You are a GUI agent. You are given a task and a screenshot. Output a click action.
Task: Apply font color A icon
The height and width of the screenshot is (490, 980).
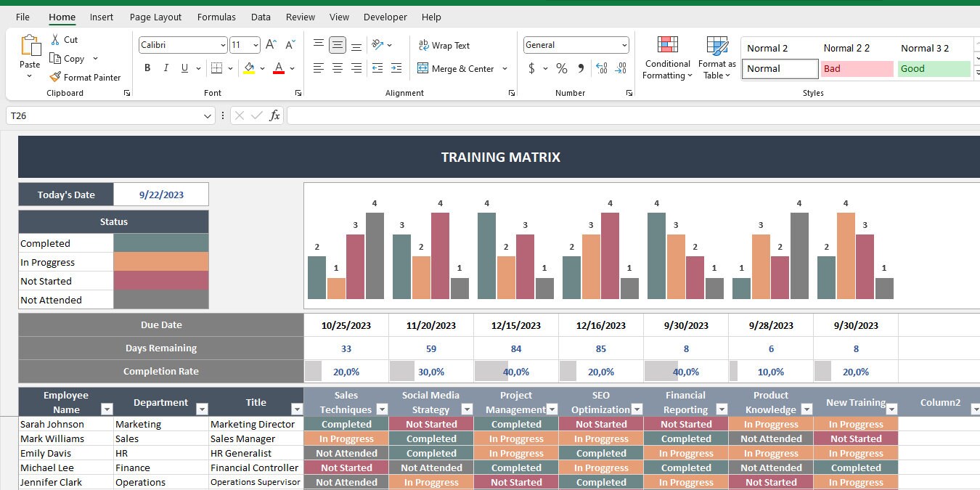(x=279, y=68)
